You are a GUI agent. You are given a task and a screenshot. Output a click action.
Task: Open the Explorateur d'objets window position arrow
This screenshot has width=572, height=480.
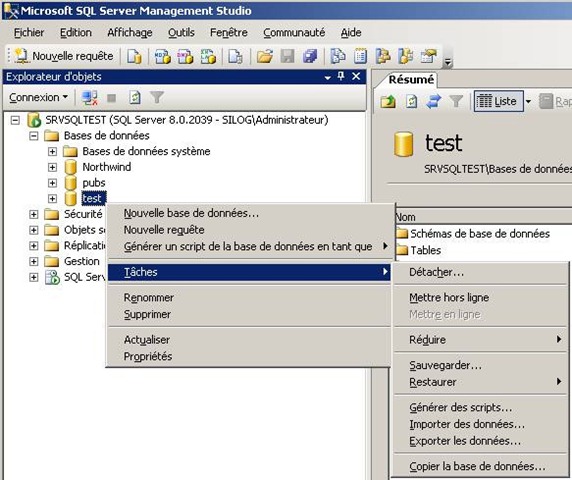tap(328, 77)
